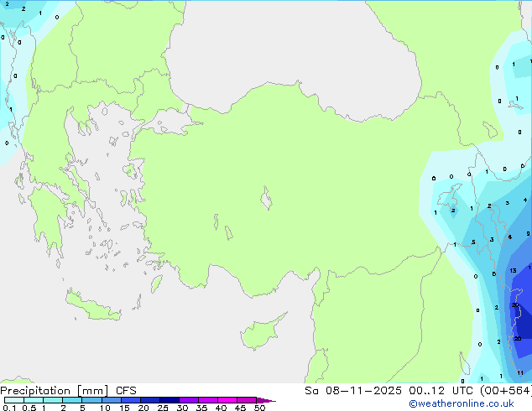Click the "25" legend scale label

163,408
